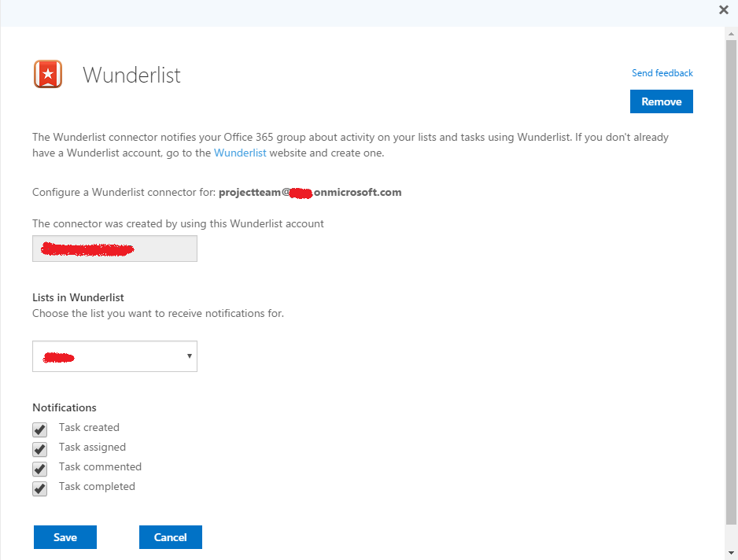
Task: Open the Send feedback link
Action: click(x=662, y=73)
